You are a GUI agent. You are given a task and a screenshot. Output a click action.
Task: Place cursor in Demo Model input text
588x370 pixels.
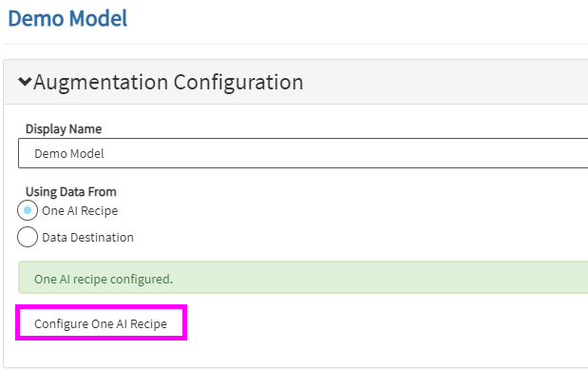pos(69,154)
